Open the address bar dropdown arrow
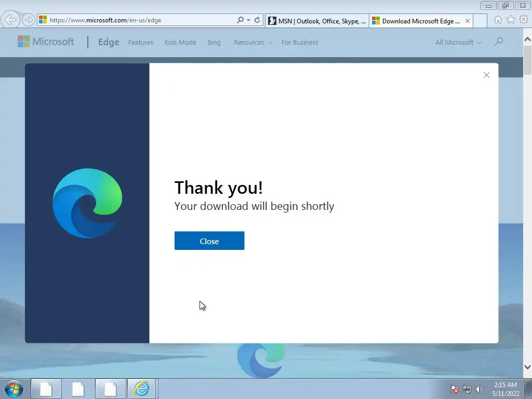Viewport: 532px width, 399px height. click(x=249, y=20)
